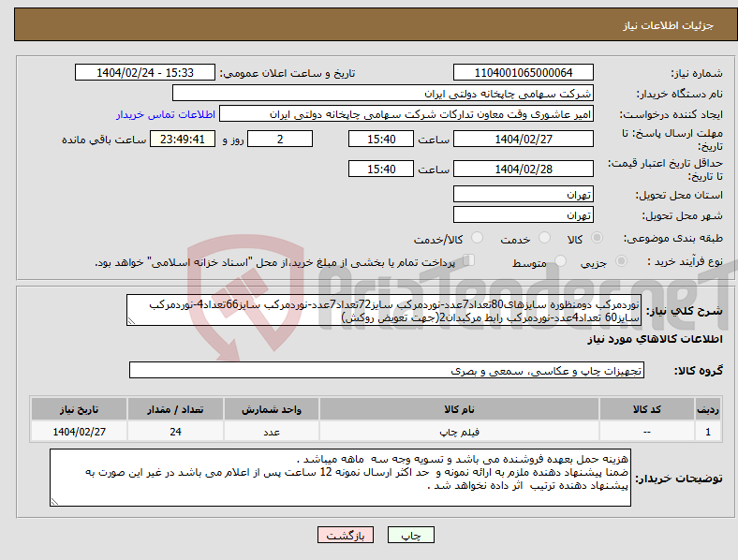Select the جزیی purchase type radio
This screenshot has height=560, width=738.
(x=621, y=260)
